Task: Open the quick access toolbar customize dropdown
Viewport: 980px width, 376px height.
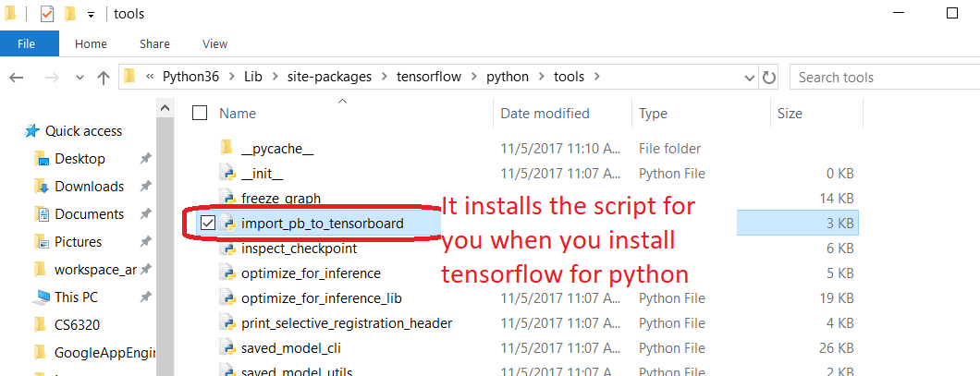Action: tap(91, 15)
